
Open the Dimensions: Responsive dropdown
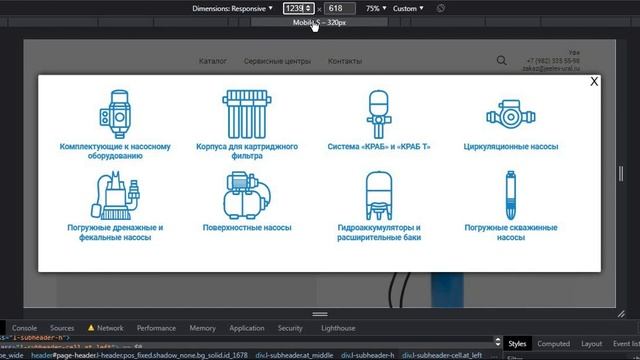pyautogui.click(x=232, y=9)
